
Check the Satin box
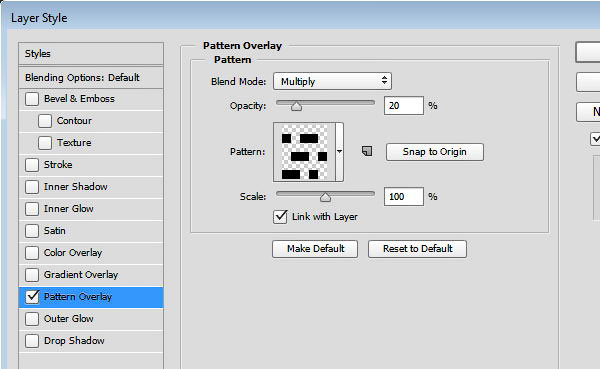click(32, 231)
